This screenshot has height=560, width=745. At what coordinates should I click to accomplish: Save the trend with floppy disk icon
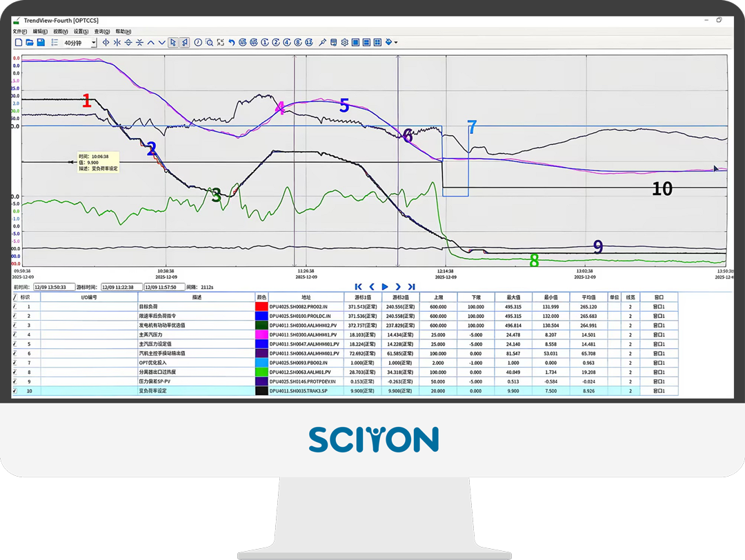(41, 42)
